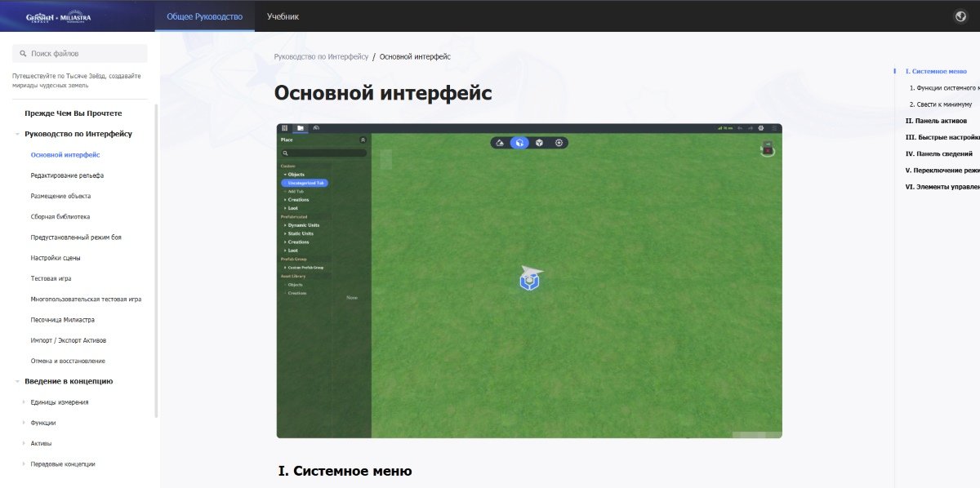The image size is (980, 488).
Task: Click the terrain editing icon in the screenshot toolbar
Action: tap(500, 143)
